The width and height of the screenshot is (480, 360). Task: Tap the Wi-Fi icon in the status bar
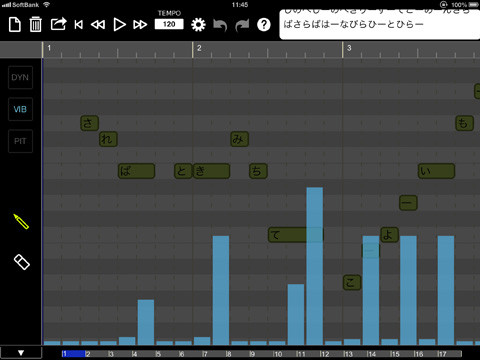[47, 5]
